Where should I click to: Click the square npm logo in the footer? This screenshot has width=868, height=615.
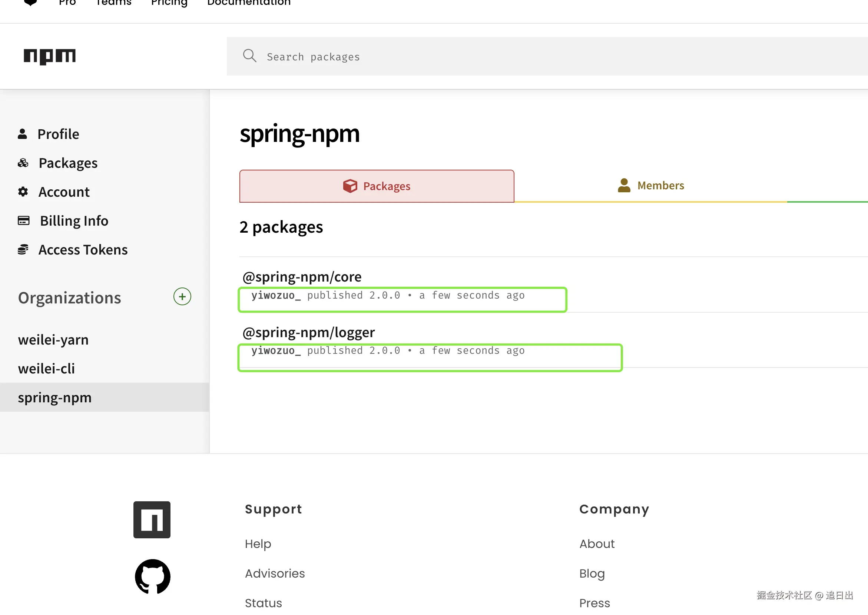152,520
